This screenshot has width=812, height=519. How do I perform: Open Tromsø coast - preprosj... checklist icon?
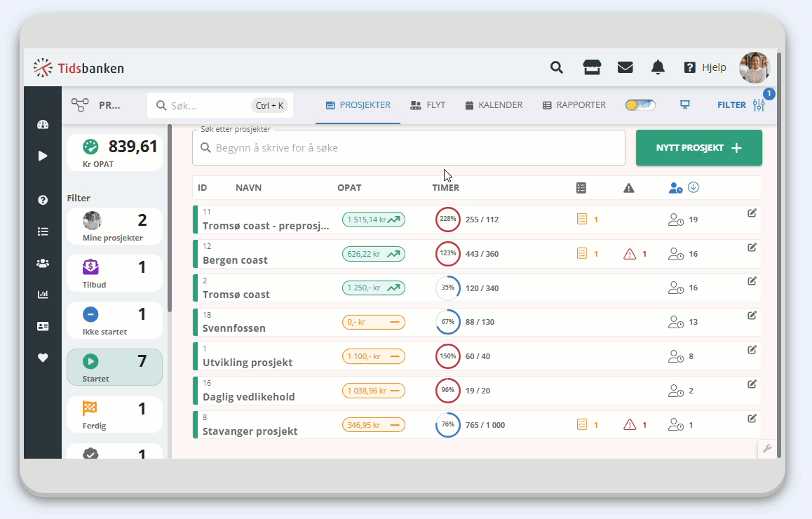pos(582,220)
